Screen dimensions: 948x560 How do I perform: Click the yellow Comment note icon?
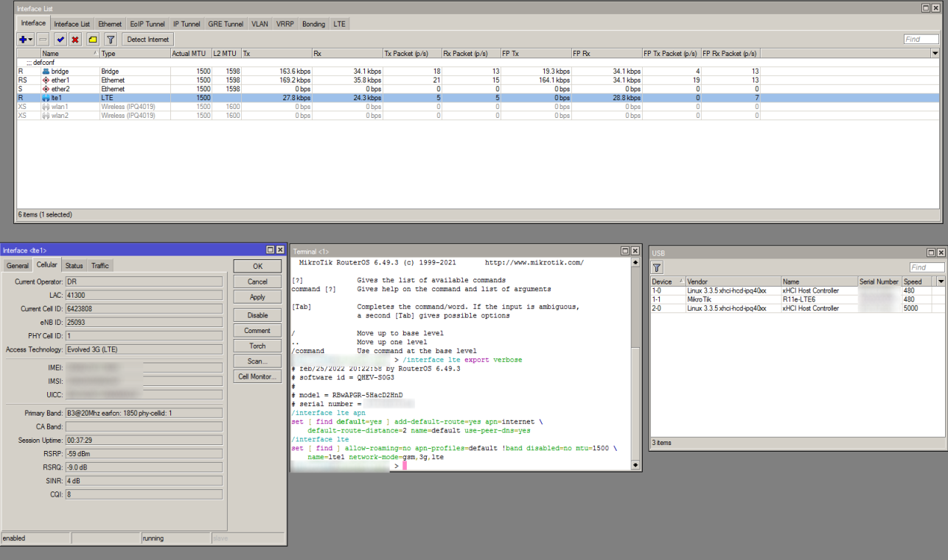(93, 40)
